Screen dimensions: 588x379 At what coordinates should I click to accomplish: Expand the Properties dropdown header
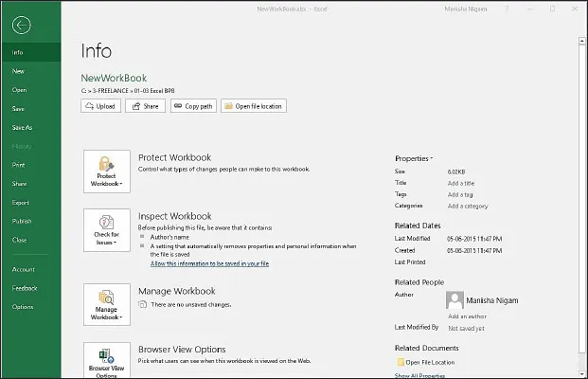click(x=414, y=158)
